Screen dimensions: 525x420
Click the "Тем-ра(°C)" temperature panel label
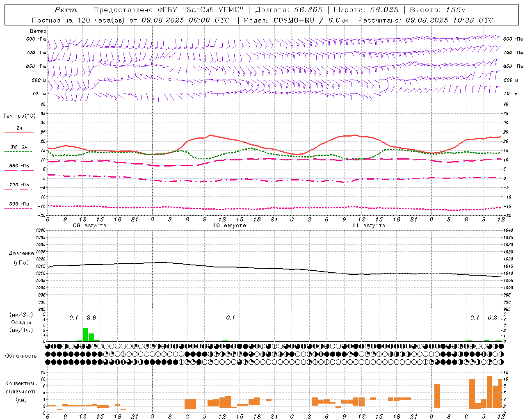click(19, 116)
